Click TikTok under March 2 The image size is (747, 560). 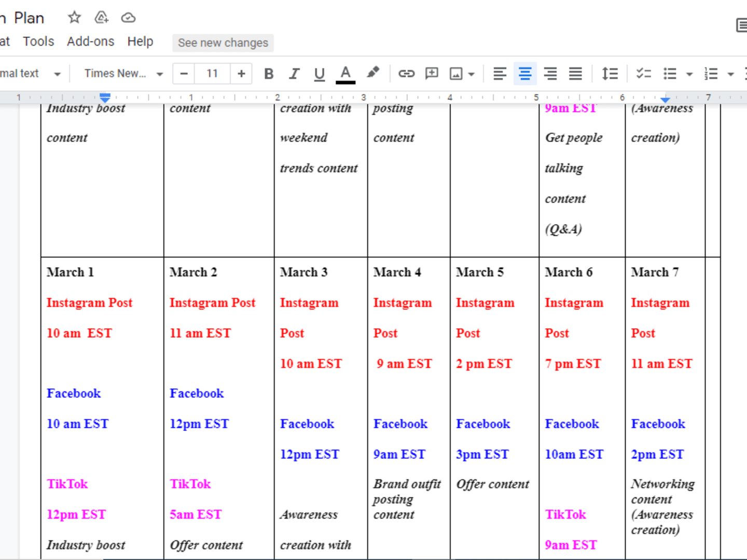[190, 484]
